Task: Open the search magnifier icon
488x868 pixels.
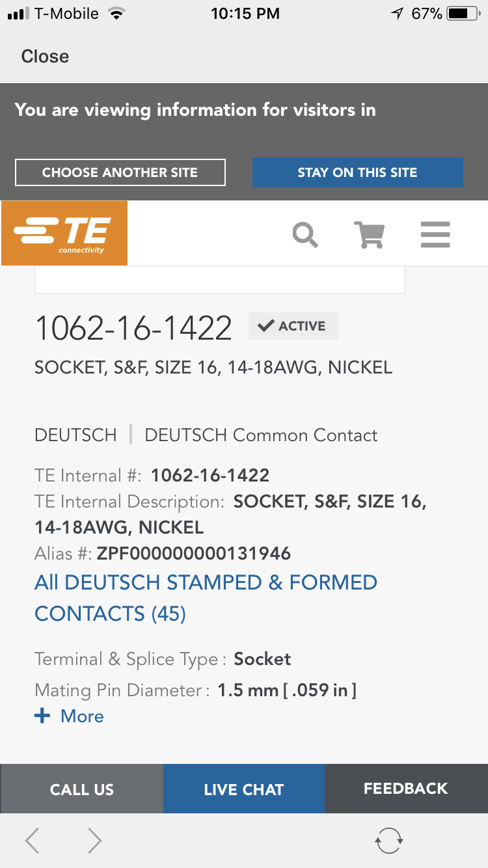Action: [x=305, y=234]
